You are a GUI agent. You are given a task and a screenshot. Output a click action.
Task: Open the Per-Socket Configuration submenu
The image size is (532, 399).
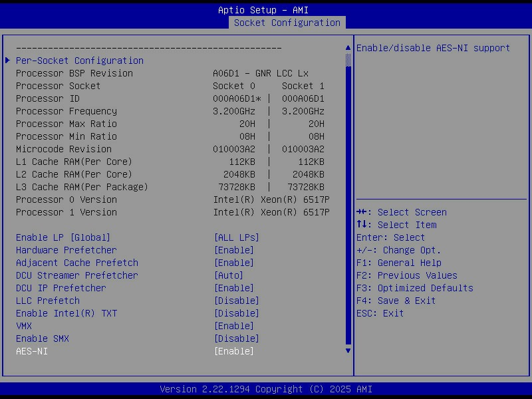(x=79, y=61)
